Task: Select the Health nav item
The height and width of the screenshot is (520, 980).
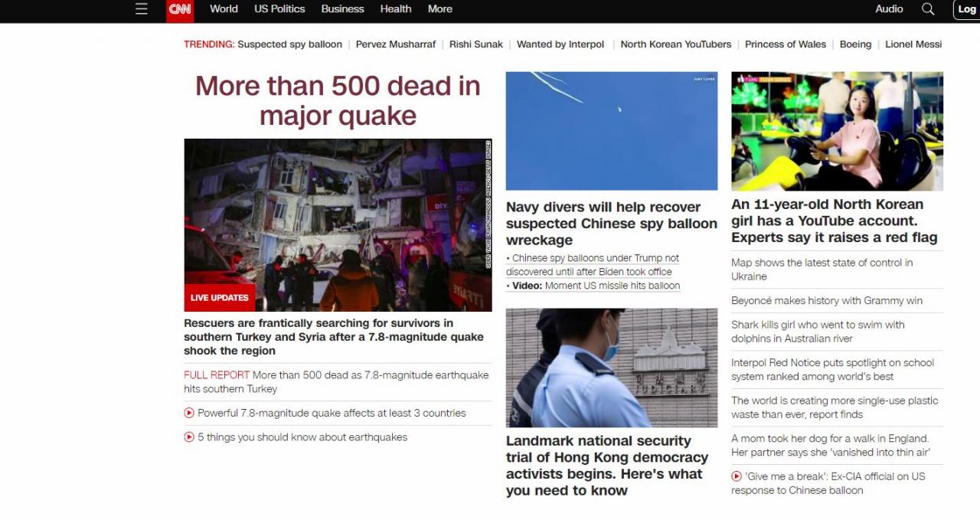Action: [396, 9]
